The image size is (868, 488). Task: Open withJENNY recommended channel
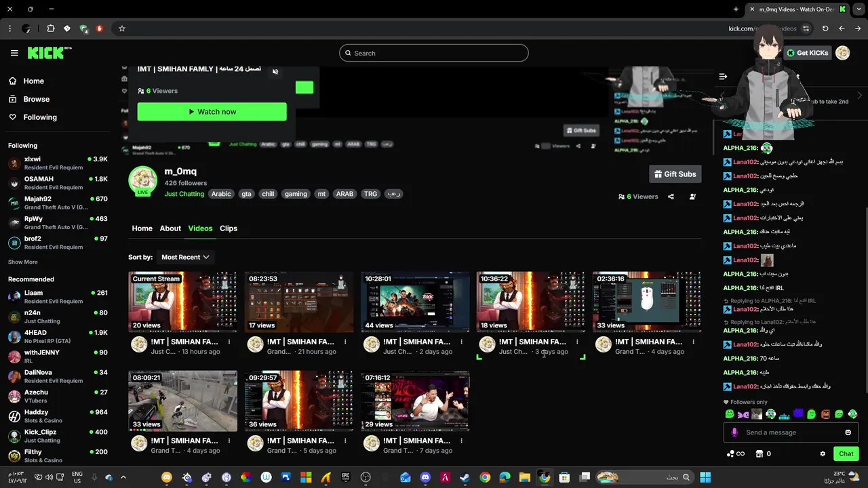(58, 357)
